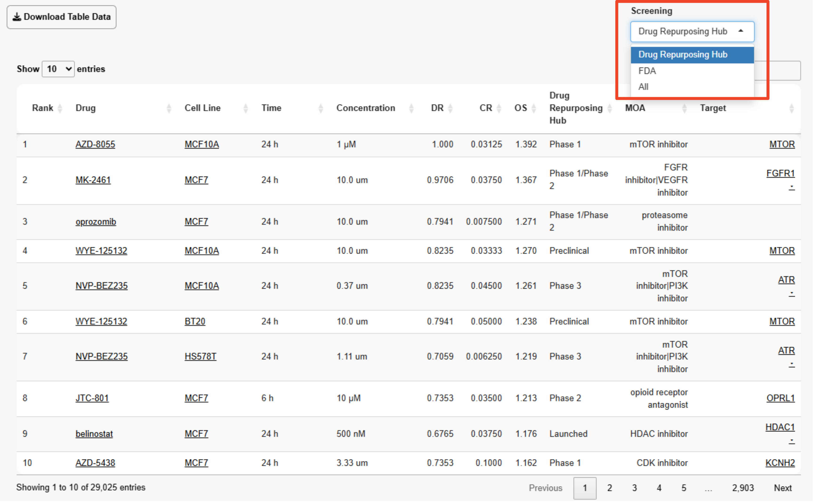The image size is (815, 504).
Task: Click the Next pagination button
Action: [x=782, y=488]
